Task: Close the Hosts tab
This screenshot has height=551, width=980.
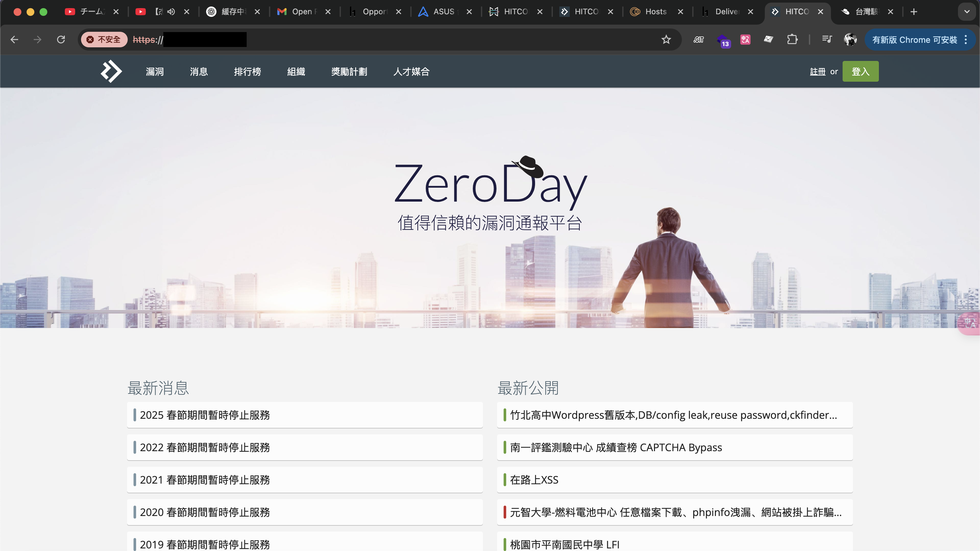Action: click(x=681, y=12)
